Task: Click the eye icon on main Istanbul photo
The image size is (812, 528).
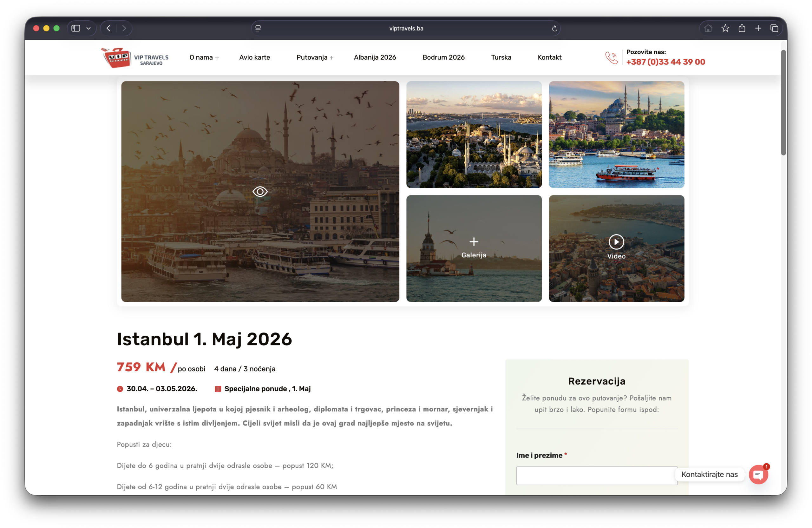Action: coord(260,191)
